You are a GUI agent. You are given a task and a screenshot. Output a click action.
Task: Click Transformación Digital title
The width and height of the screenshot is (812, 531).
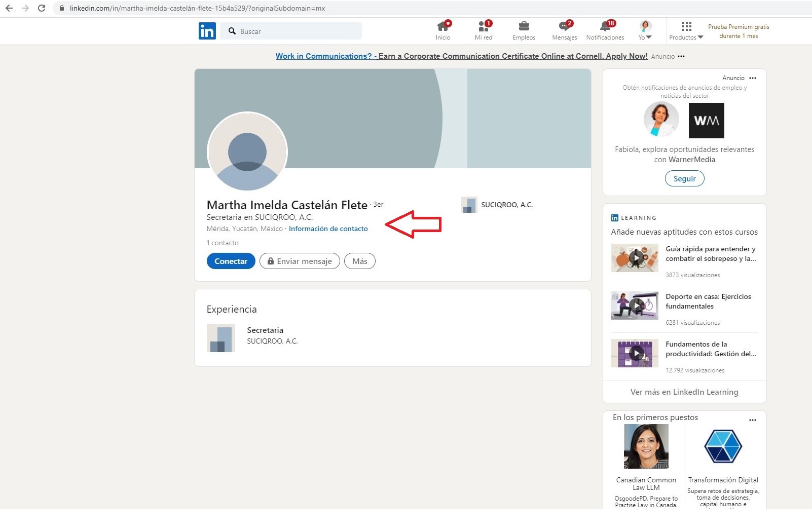pyautogui.click(x=723, y=480)
